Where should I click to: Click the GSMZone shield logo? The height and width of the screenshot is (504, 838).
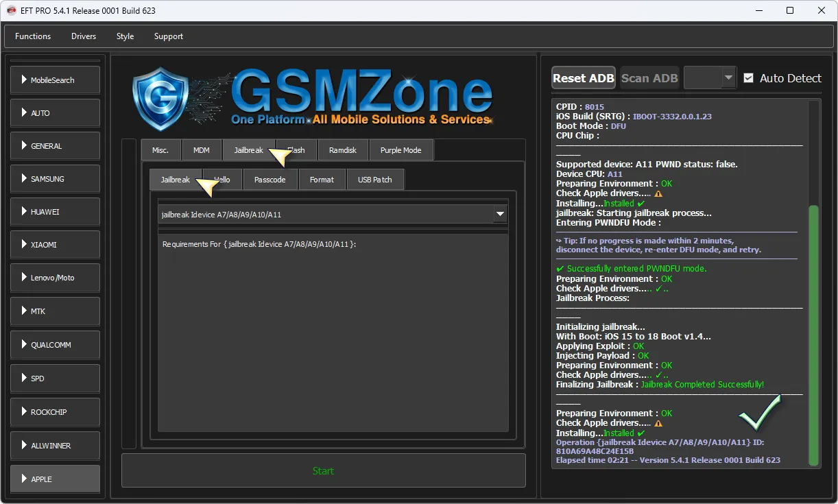[160, 99]
